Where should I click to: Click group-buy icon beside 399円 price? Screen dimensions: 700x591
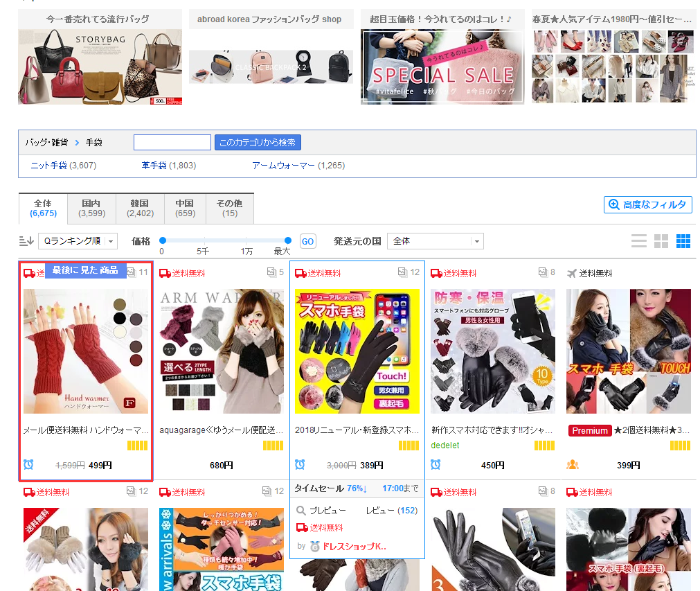tap(573, 465)
